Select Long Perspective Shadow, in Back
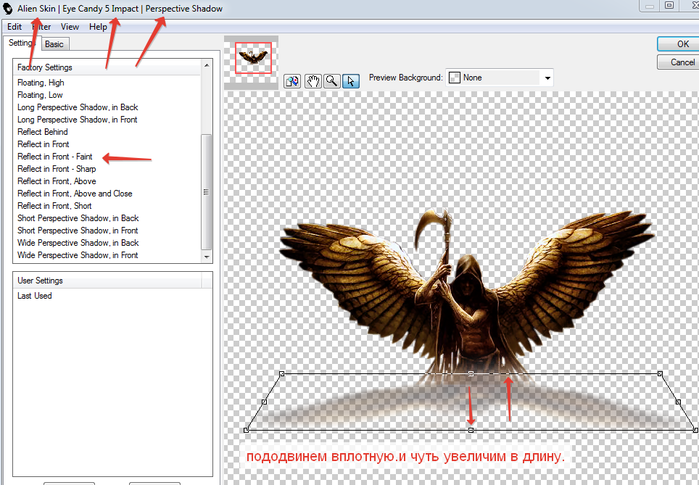Viewport: 699px width, 485px height. click(78, 107)
